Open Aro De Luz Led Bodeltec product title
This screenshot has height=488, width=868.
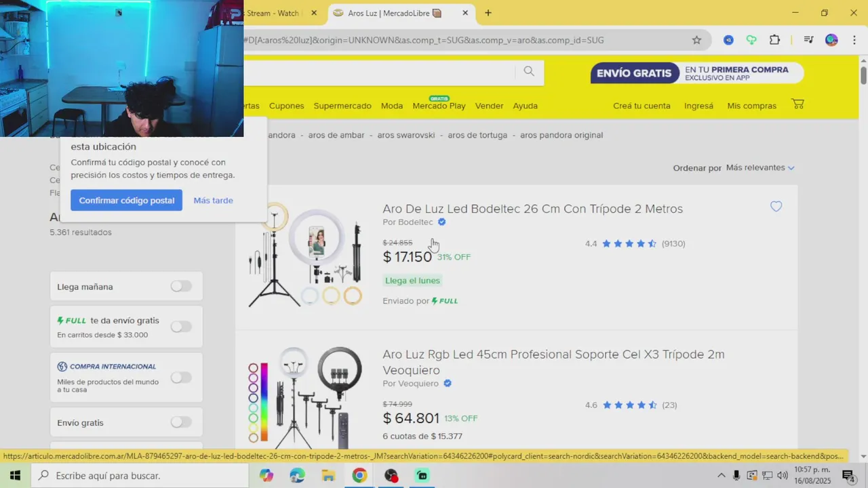point(532,209)
